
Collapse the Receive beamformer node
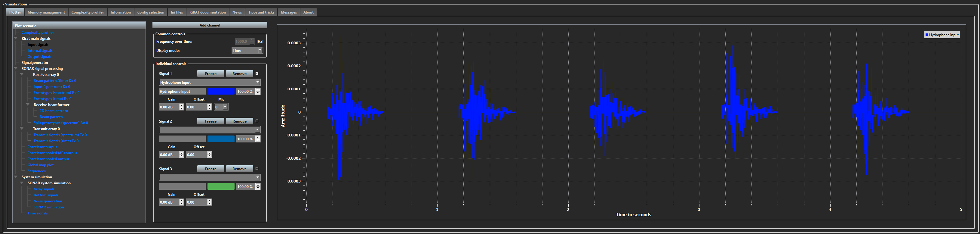[x=28, y=105]
